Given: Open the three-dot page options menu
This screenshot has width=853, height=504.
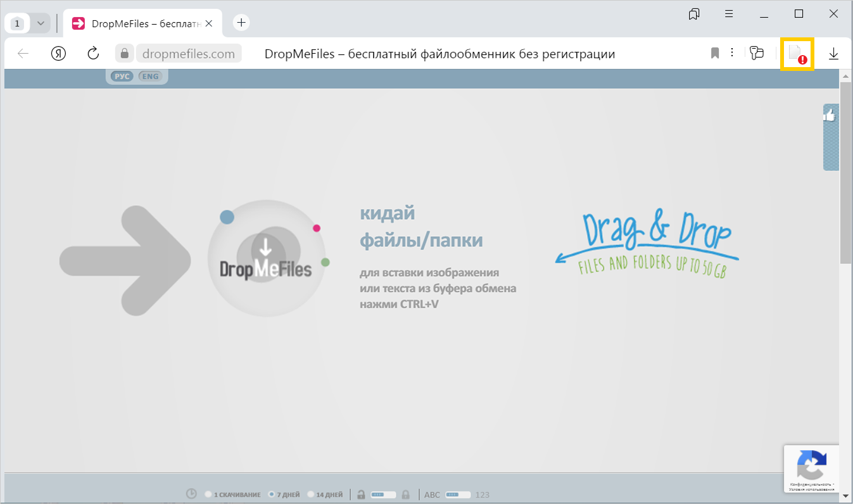Looking at the screenshot, I should tap(732, 53).
